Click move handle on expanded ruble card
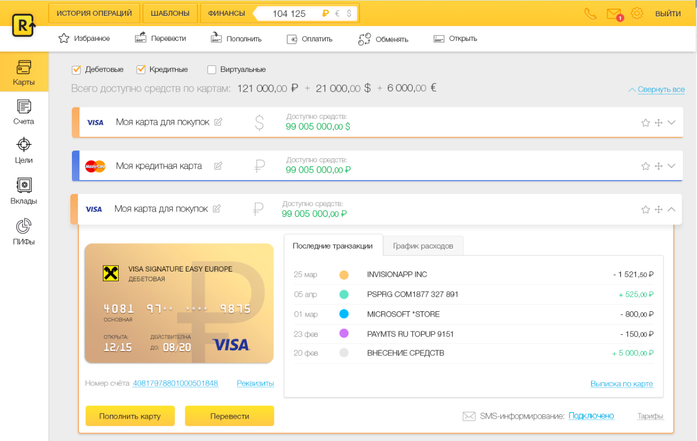 [659, 209]
